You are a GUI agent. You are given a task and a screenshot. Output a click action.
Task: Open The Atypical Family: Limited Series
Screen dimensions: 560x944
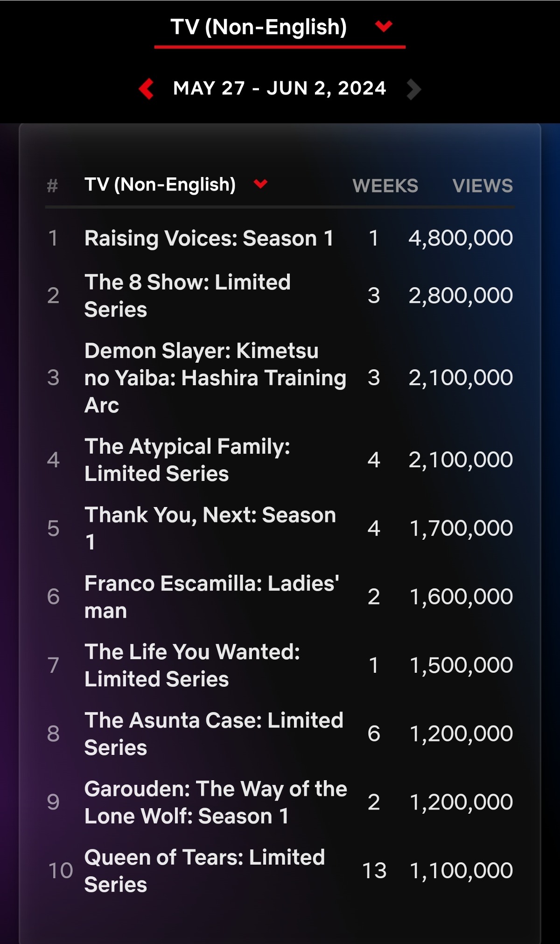pos(187,460)
